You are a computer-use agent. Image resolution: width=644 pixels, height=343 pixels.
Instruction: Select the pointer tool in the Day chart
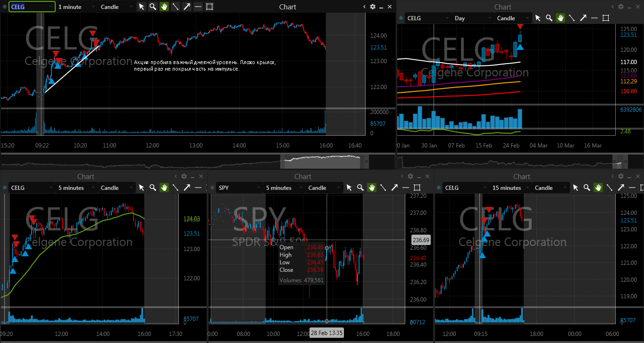point(538,18)
